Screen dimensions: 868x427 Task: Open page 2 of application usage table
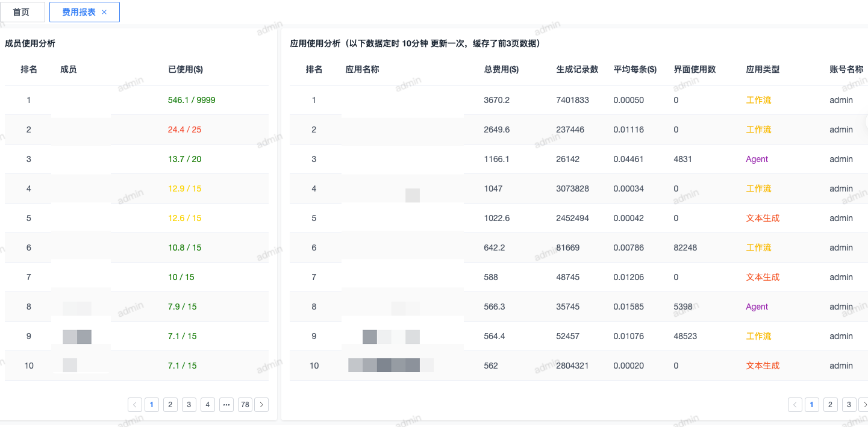point(830,404)
